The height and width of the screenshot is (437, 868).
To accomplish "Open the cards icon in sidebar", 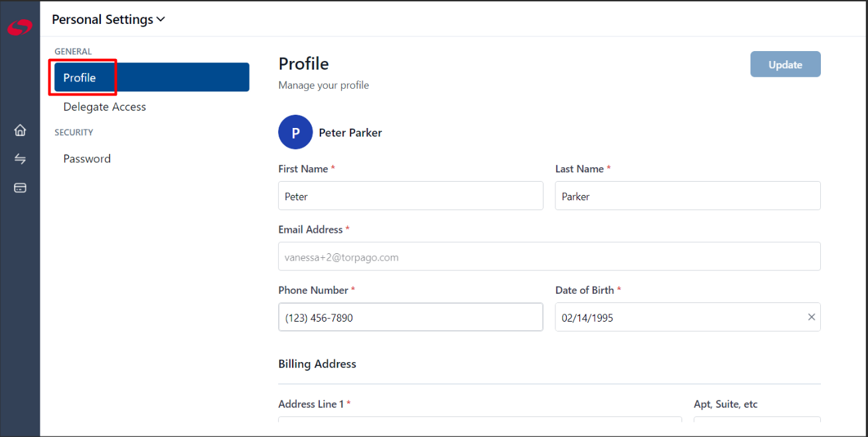I will pos(20,188).
